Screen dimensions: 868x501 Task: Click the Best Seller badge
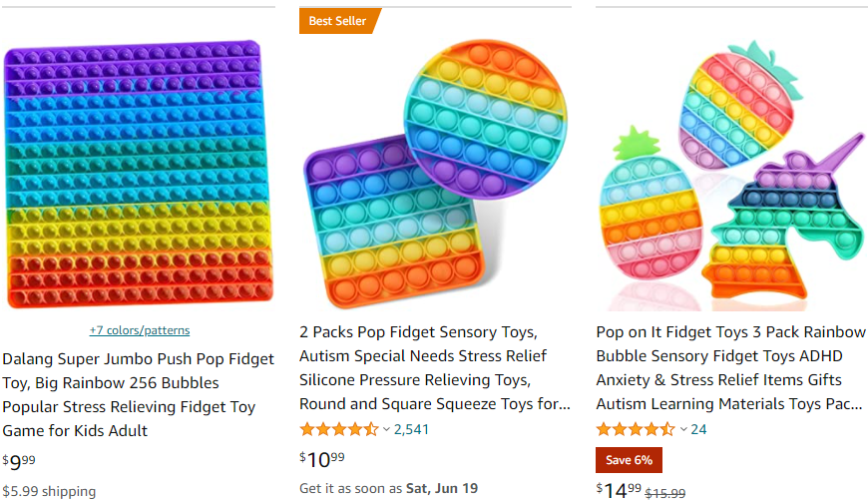click(x=337, y=21)
